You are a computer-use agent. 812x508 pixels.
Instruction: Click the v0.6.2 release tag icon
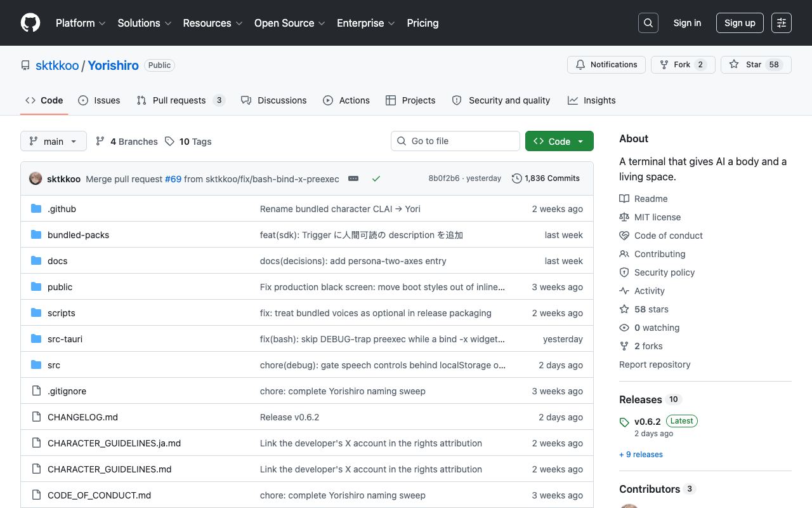click(624, 422)
